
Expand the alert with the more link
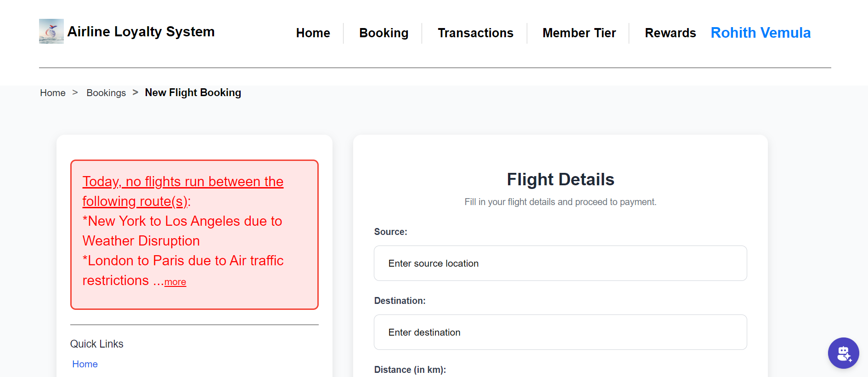(175, 282)
